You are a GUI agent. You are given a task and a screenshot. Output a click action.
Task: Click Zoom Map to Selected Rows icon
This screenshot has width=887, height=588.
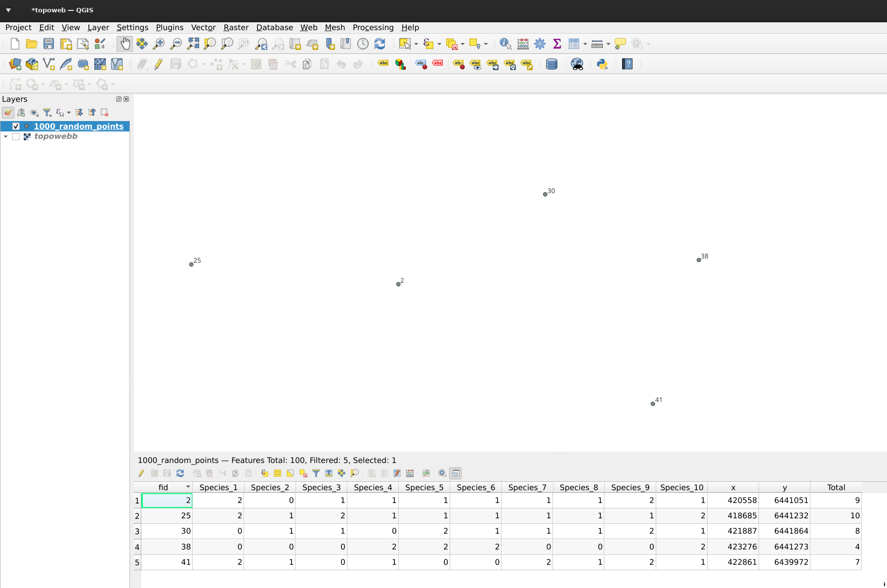(x=354, y=473)
